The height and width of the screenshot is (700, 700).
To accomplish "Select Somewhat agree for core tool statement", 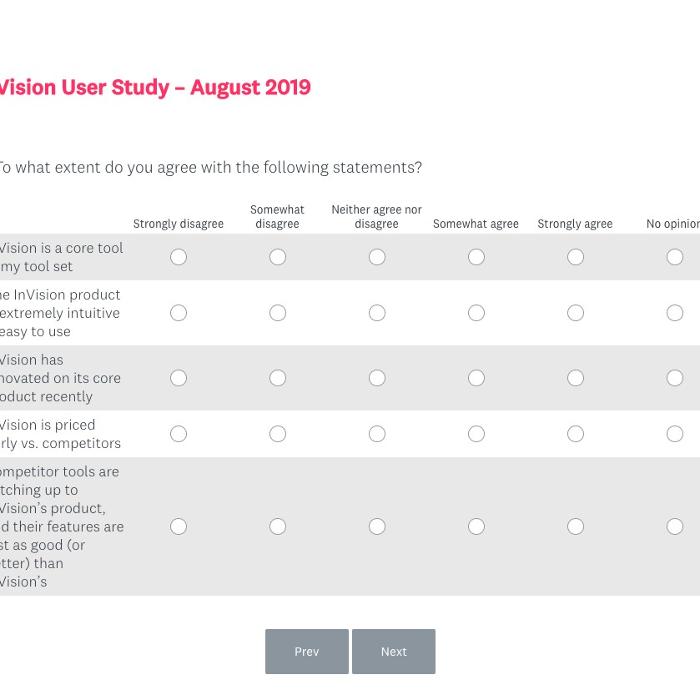I will click(x=476, y=257).
